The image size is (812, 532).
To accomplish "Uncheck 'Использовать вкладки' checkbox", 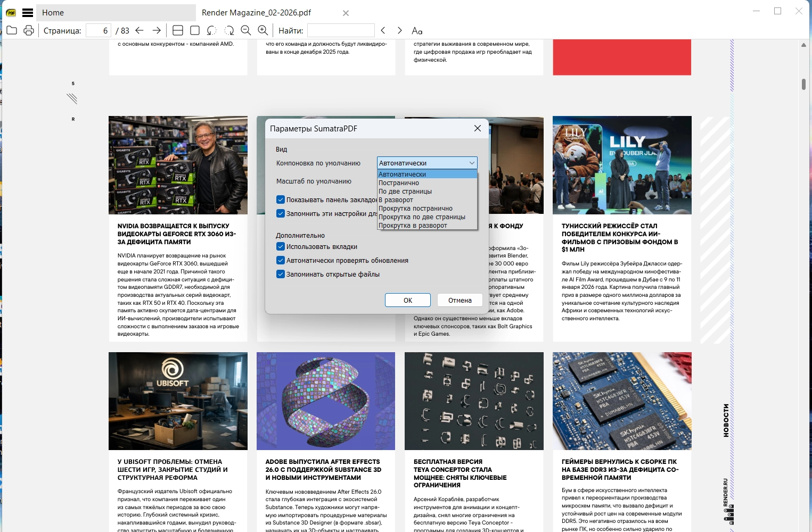I will [281, 246].
